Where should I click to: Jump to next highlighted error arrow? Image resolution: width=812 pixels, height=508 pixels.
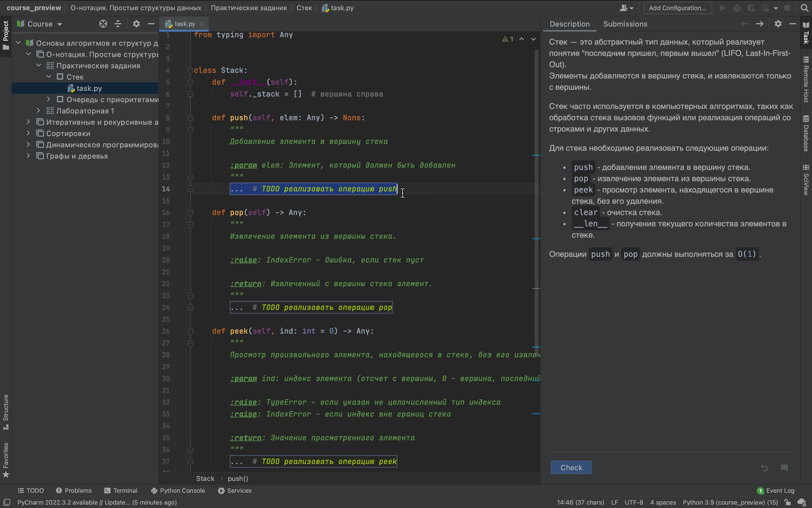(x=533, y=39)
